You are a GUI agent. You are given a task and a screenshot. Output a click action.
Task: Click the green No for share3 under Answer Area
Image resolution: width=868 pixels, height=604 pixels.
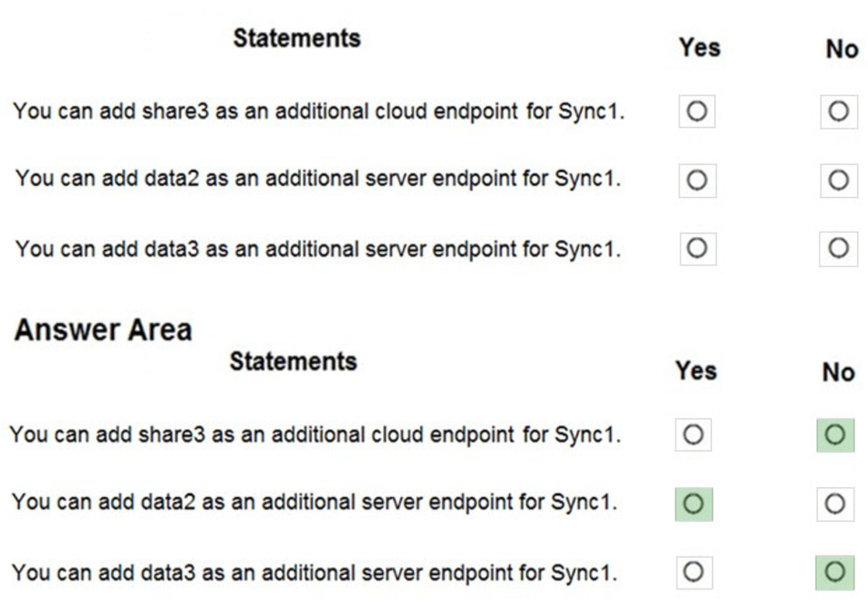834,434
